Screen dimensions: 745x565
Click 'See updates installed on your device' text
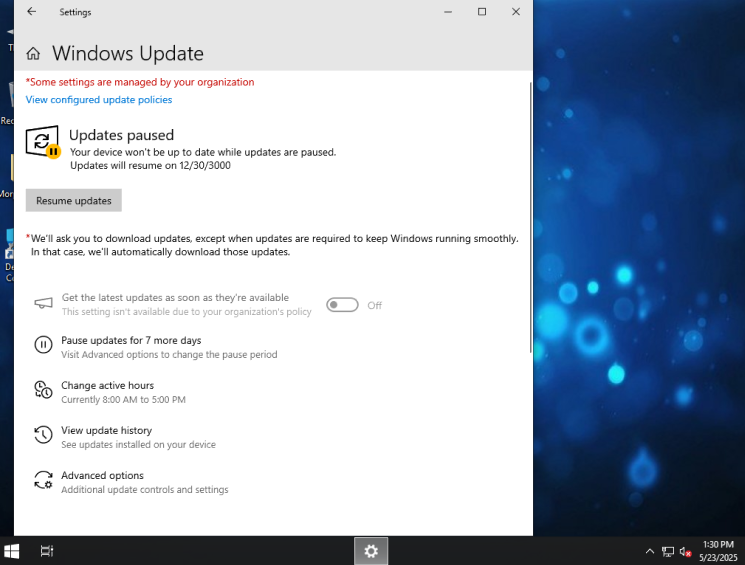pos(138,445)
